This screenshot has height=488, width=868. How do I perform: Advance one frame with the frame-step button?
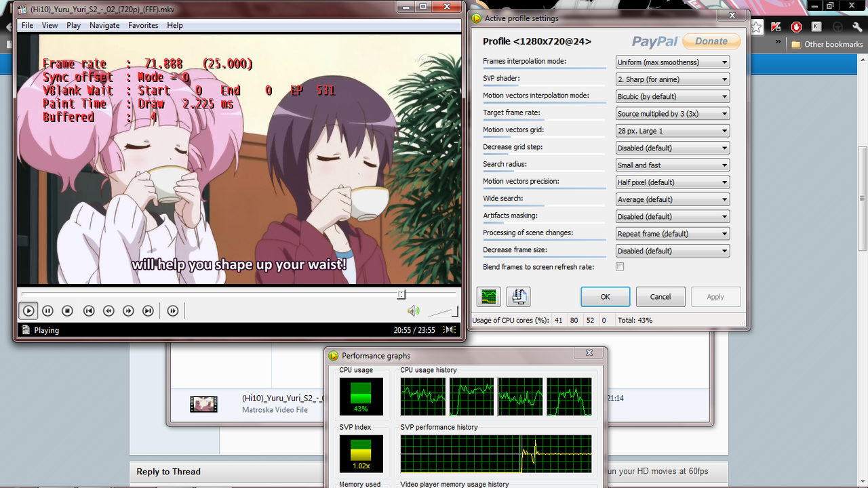click(173, 311)
